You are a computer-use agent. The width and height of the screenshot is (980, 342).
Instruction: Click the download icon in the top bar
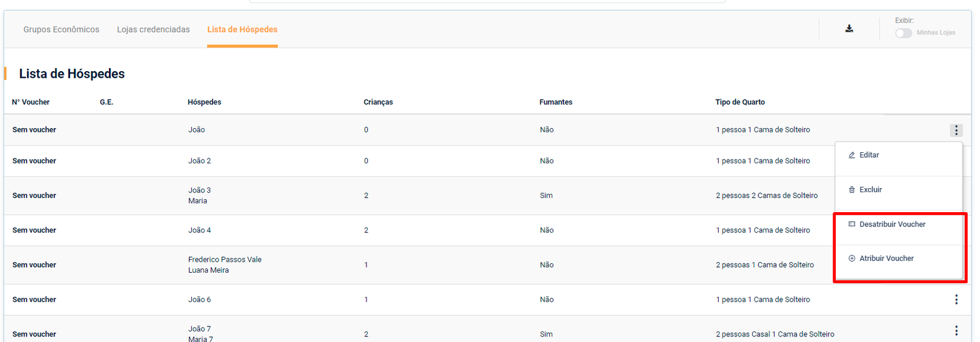pyautogui.click(x=849, y=28)
